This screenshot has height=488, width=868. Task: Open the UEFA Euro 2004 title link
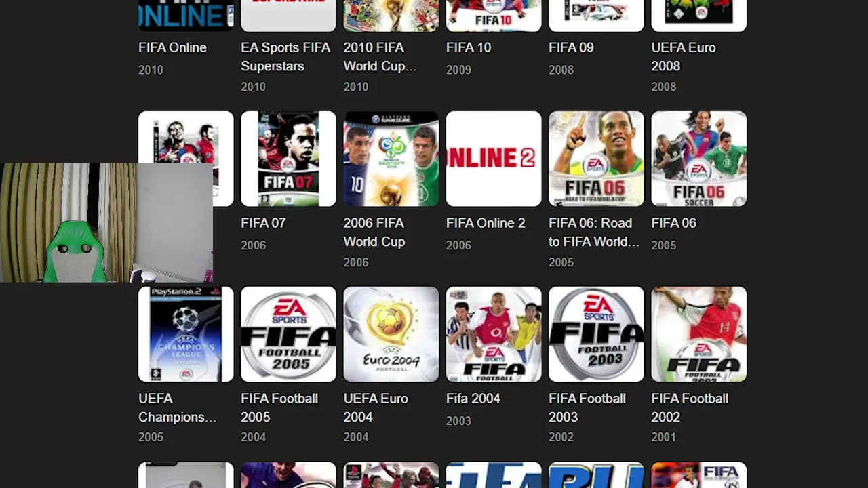376,408
